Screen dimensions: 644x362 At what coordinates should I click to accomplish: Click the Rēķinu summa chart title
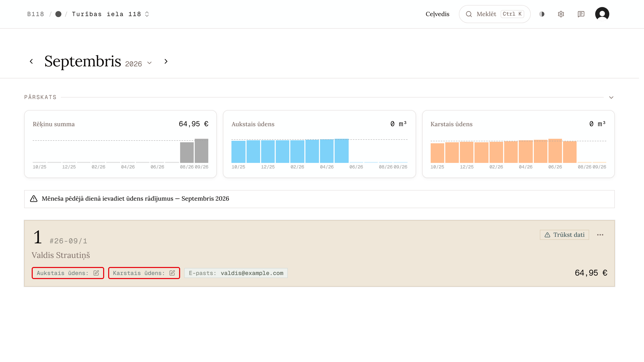[54, 124]
